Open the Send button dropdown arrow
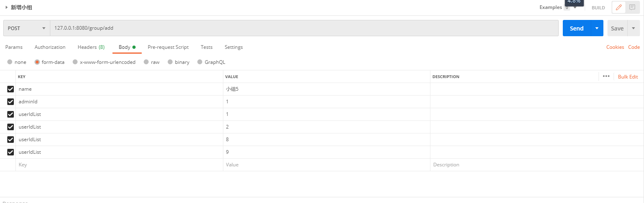 (596, 28)
